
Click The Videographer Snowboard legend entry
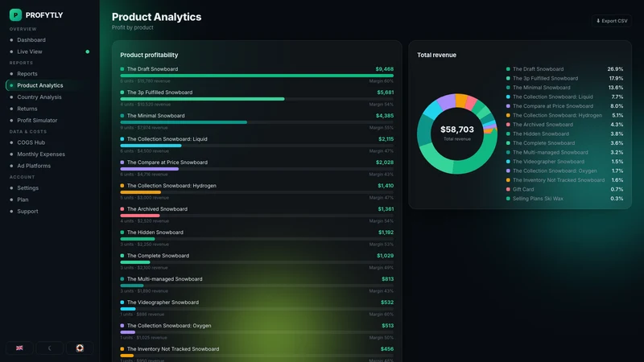pyautogui.click(x=565, y=162)
